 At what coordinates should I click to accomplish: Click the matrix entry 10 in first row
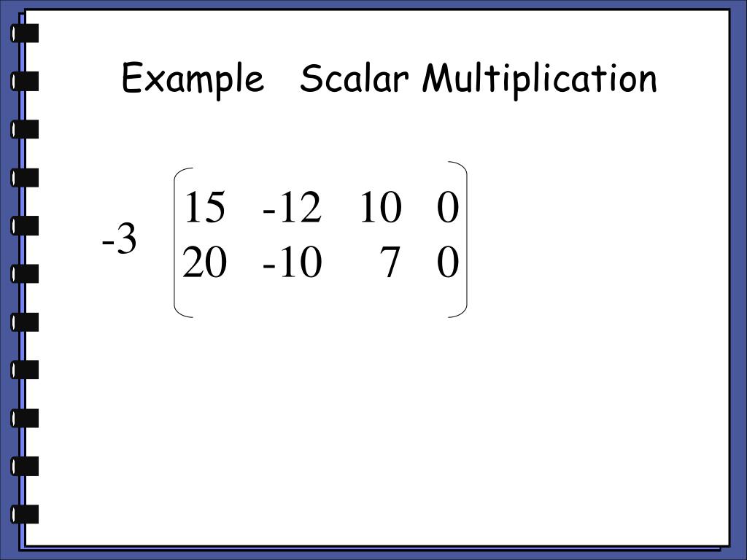coord(381,206)
